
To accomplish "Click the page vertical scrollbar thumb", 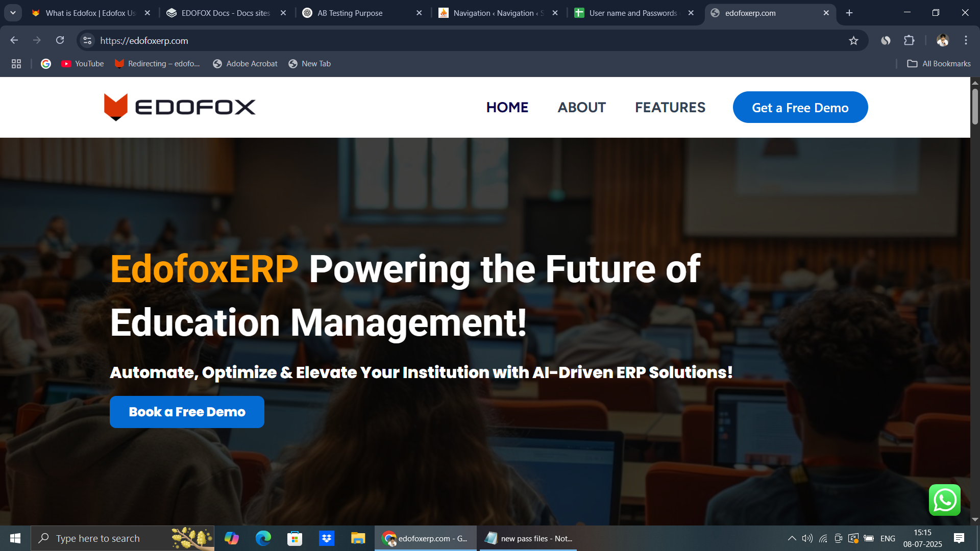I will pos(975,106).
